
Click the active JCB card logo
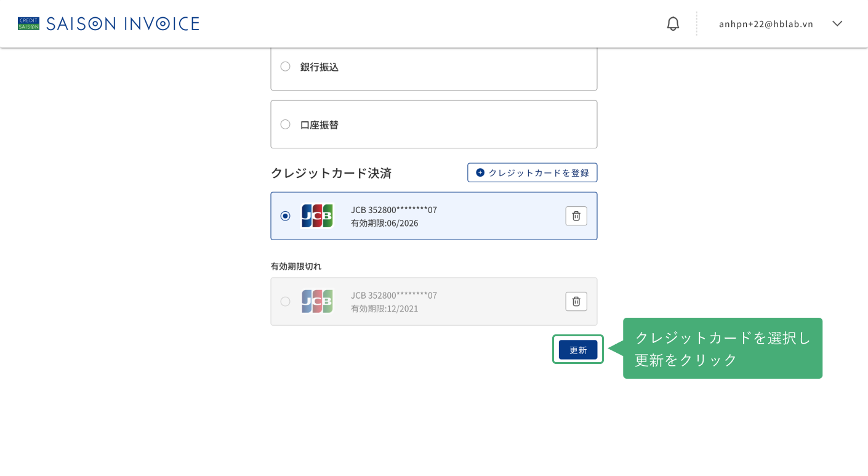317,216
